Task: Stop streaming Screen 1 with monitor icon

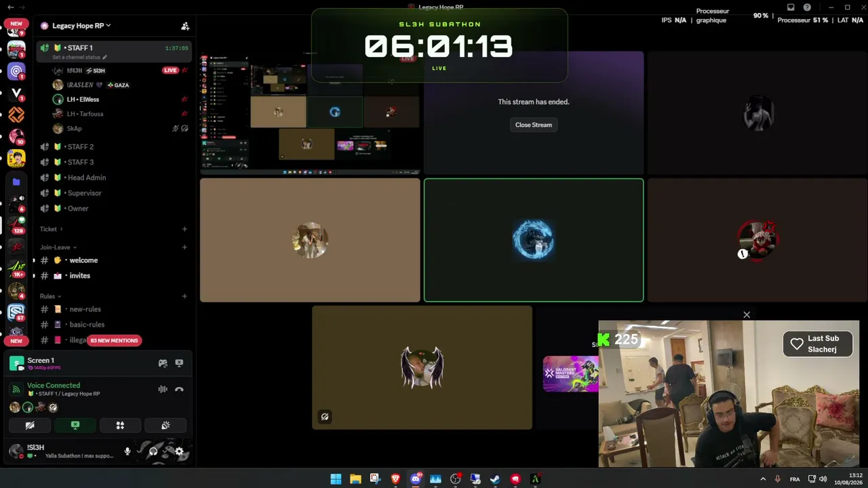Action: pos(179,363)
